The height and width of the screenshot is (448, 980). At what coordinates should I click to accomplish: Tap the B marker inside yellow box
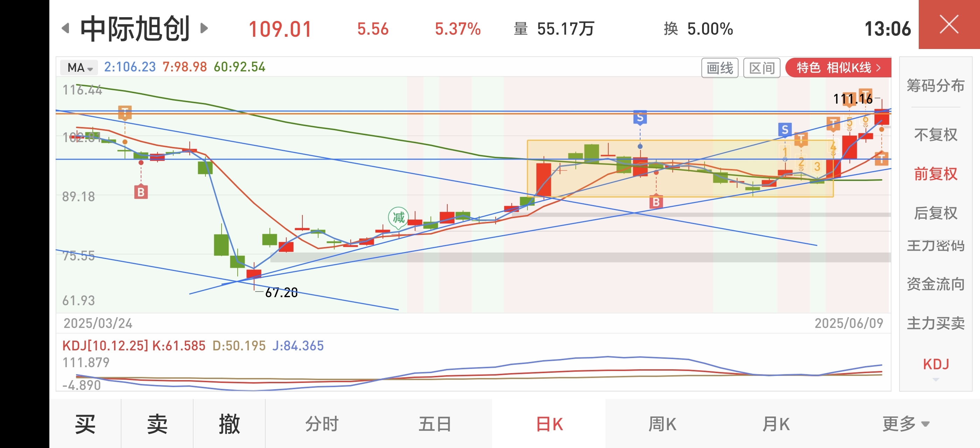pos(656,202)
